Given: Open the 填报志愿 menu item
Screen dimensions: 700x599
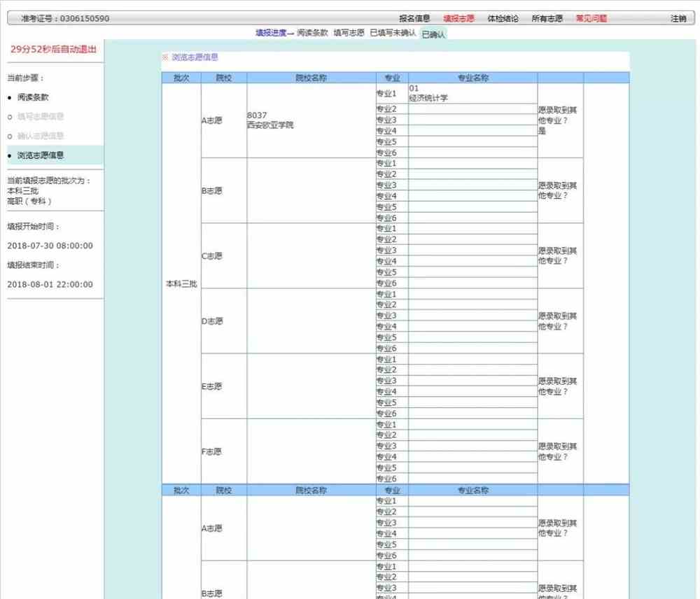Looking at the screenshot, I should (x=458, y=18).
